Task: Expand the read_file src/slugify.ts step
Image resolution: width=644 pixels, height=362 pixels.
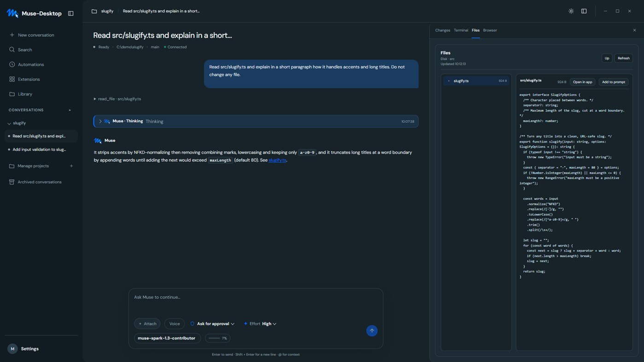Action: (117, 99)
